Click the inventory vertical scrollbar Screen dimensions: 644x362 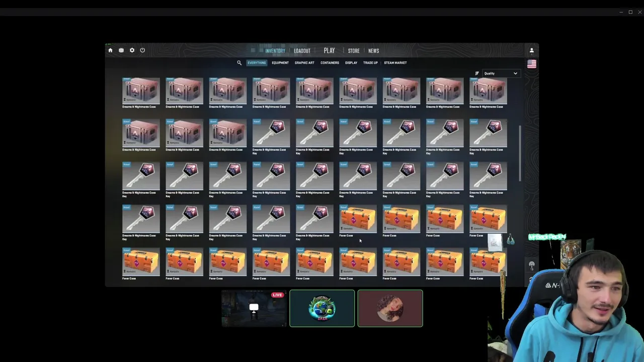pos(520,153)
